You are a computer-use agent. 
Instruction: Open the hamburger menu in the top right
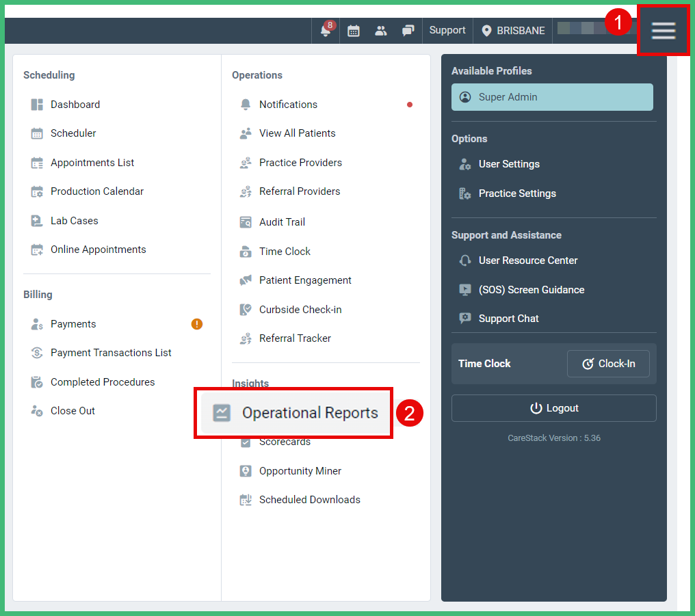tap(663, 30)
